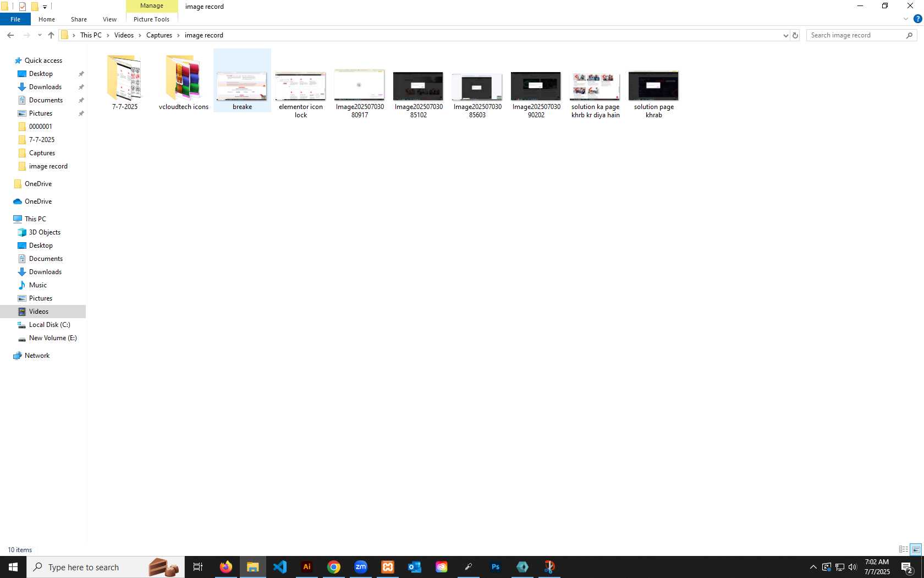The image size is (924, 578).
Task: Select the elementor icon lock image
Action: pos(301,86)
